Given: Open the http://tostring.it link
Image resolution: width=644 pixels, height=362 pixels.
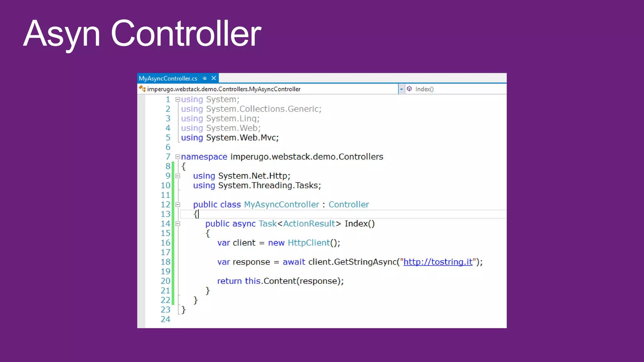Looking at the screenshot, I should [438, 262].
